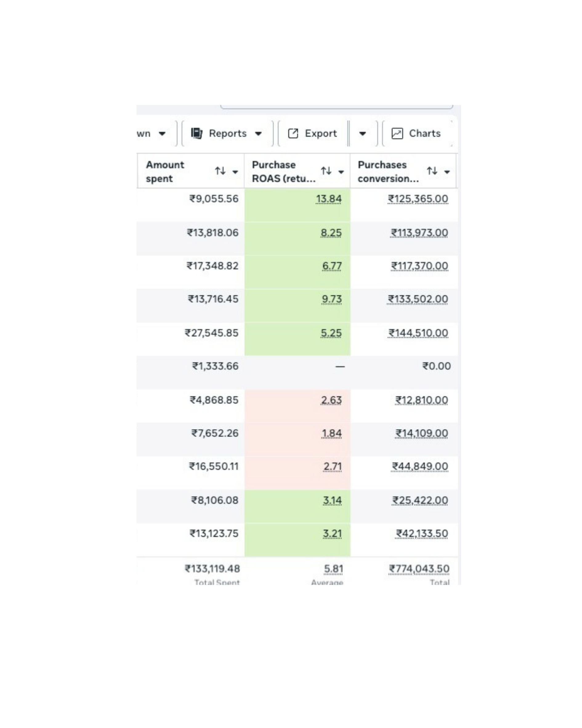The image size is (582, 728).
Task: Click the ₹125,365.00 conversion value
Action: click(418, 199)
